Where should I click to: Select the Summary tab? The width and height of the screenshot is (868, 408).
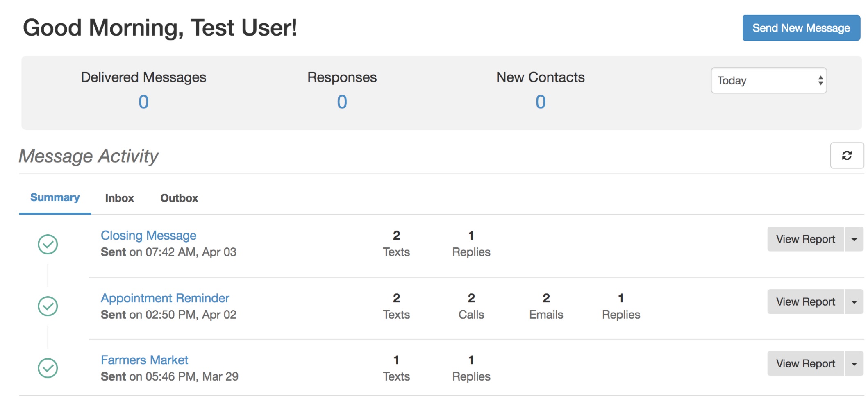[55, 197]
